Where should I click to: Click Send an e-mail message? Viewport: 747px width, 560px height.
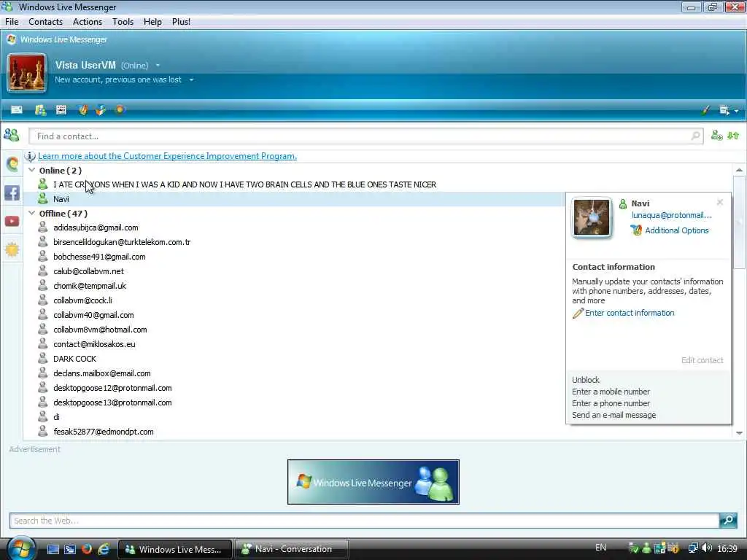pos(614,415)
